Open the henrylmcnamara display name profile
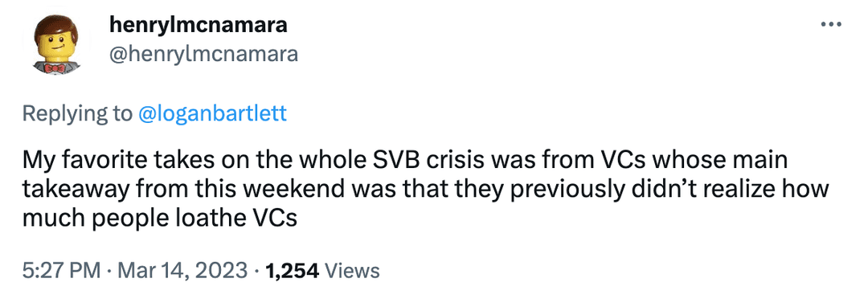 (199, 24)
